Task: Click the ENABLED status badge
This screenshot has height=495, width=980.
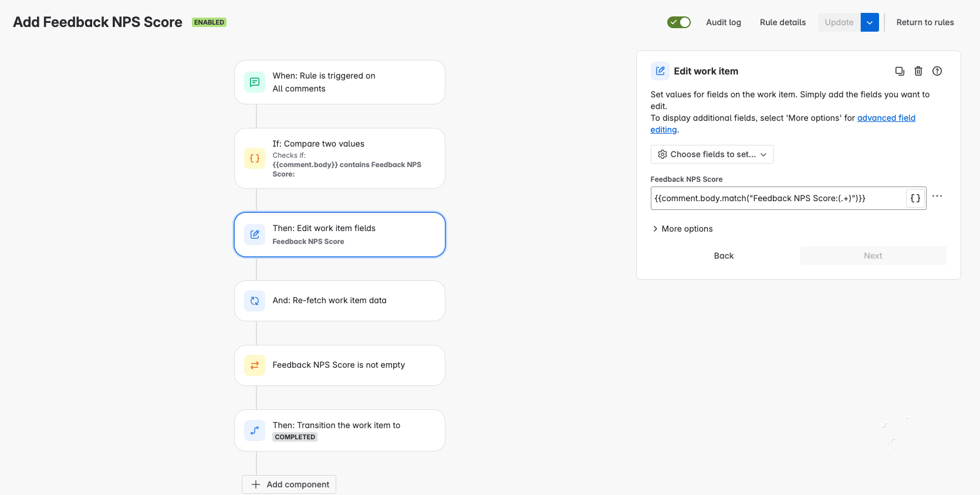Action: [x=209, y=22]
